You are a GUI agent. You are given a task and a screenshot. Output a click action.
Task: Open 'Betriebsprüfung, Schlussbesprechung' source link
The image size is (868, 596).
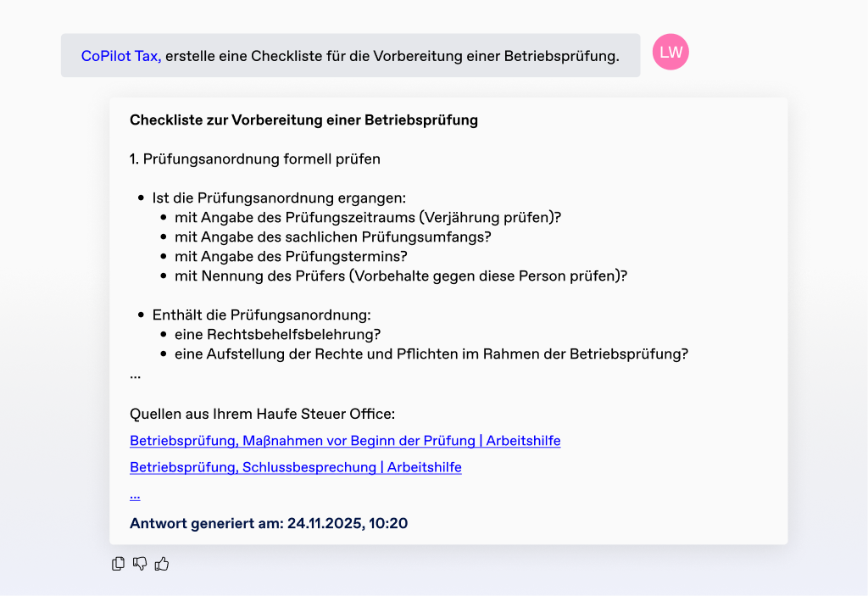coord(296,467)
